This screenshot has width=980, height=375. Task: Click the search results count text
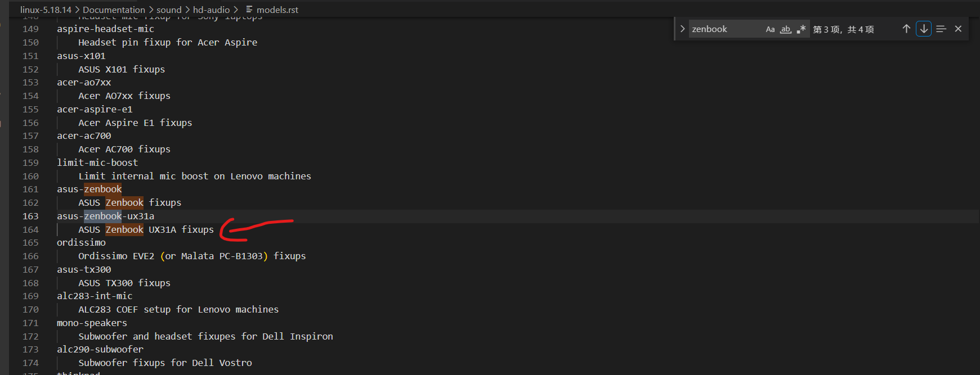pyautogui.click(x=843, y=29)
